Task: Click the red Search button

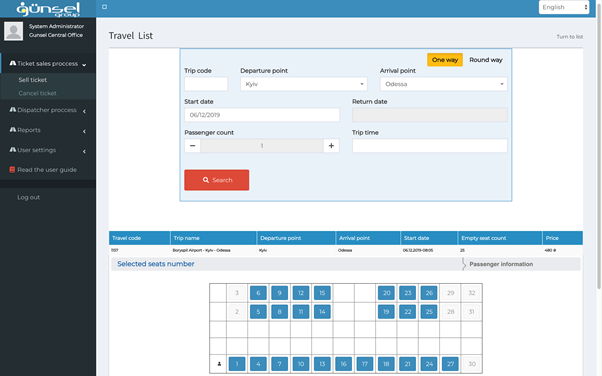Action: coord(217,180)
